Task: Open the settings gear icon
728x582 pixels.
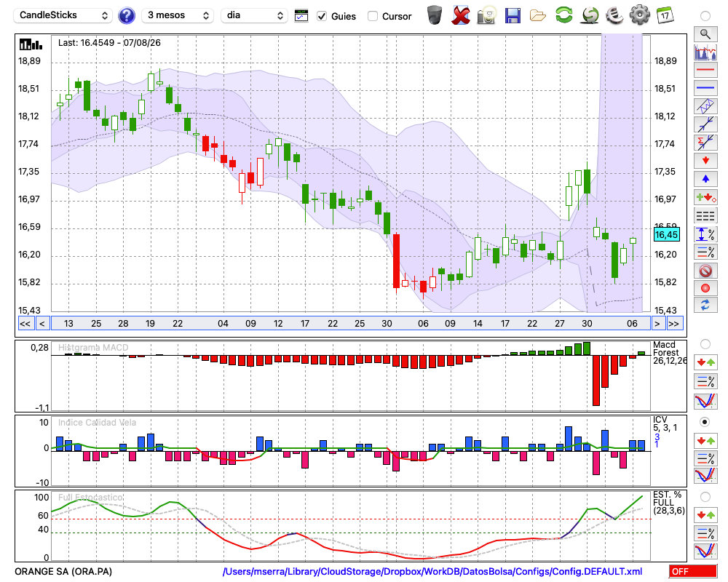Action: pyautogui.click(x=639, y=15)
